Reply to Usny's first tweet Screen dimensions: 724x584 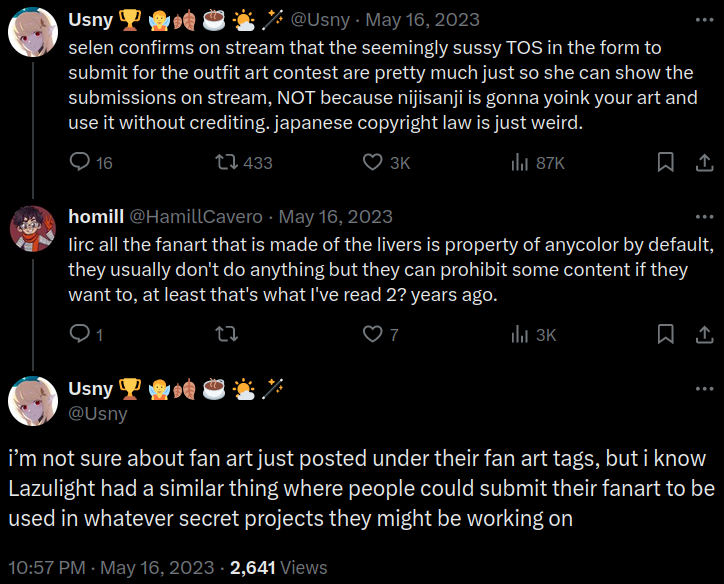(81, 162)
